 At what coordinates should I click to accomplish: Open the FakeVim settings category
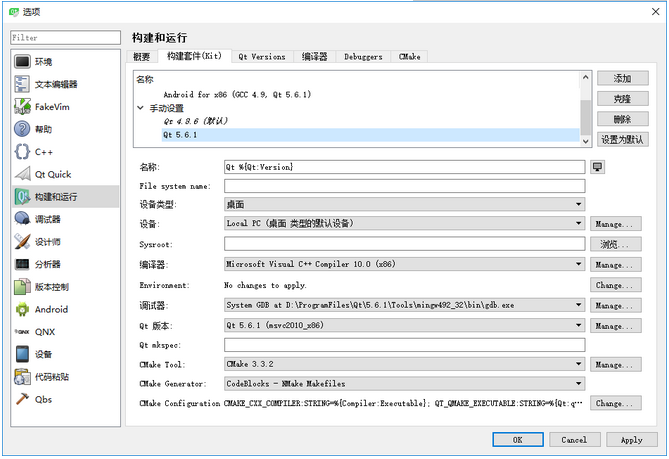pyautogui.click(x=65, y=107)
